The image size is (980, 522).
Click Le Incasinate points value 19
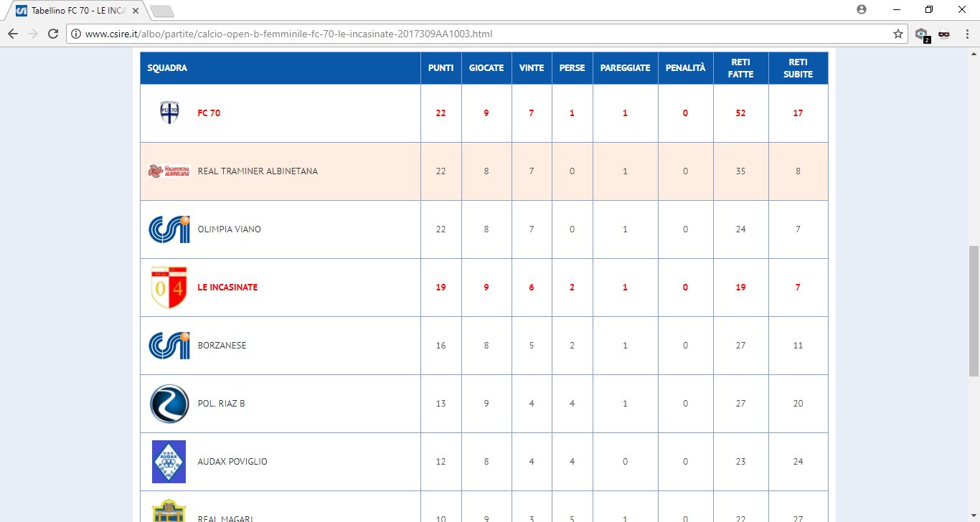click(x=440, y=288)
